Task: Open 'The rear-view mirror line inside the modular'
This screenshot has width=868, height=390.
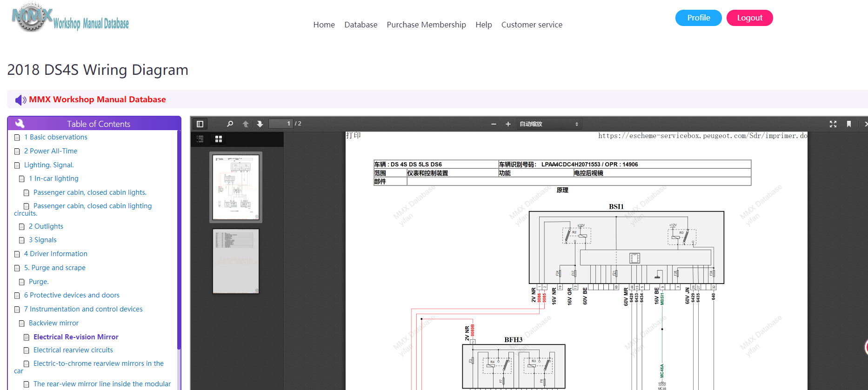Action: coord(102,384)
